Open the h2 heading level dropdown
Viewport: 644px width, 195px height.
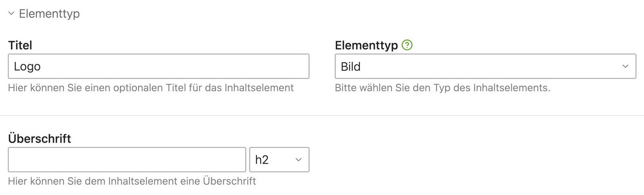tap(279, 160)
